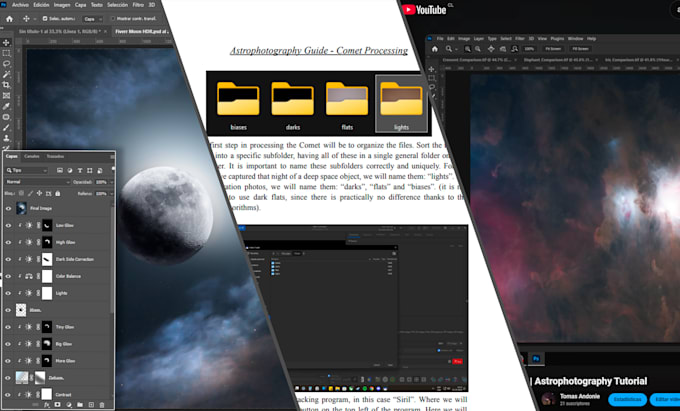Switch to the Trazados tab
The height and width of the screenshot is (411, 680).
(x=55, y=157)
